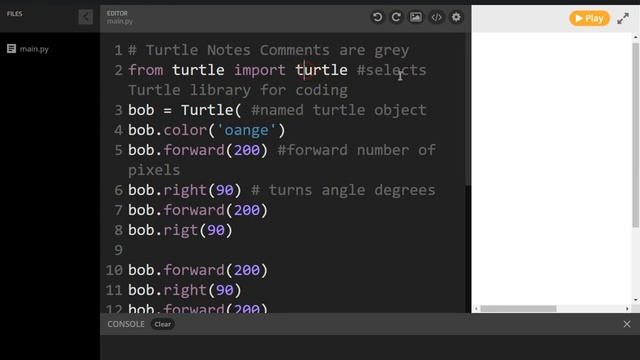
Task: Click the embed code icon
Action: tap(436, 17)
